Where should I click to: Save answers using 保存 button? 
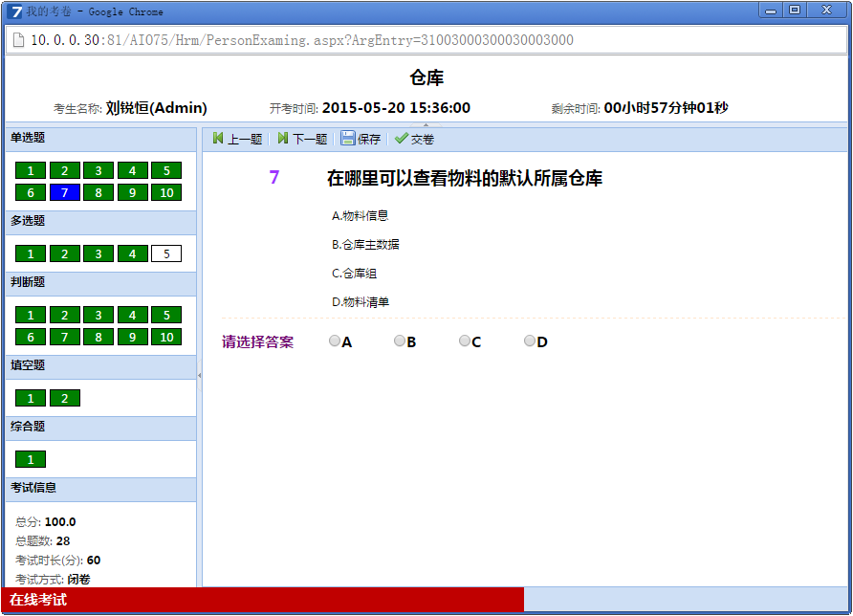click(x=361, y=139)
